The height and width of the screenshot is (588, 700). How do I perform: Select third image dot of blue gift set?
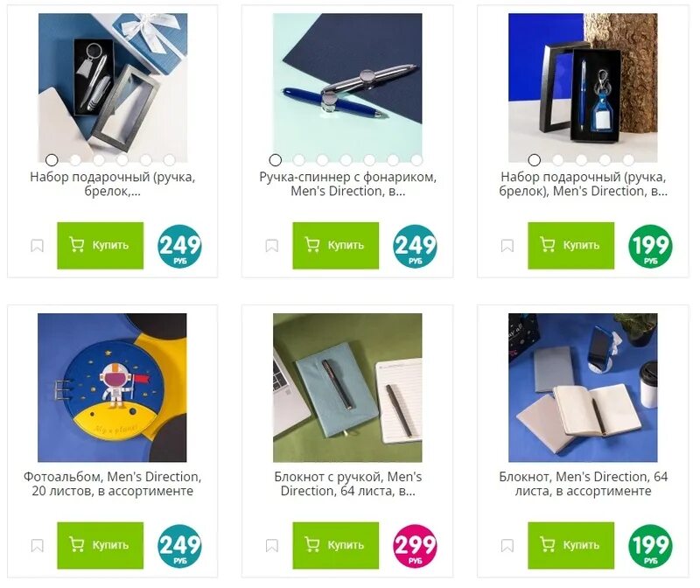point(581,160)
